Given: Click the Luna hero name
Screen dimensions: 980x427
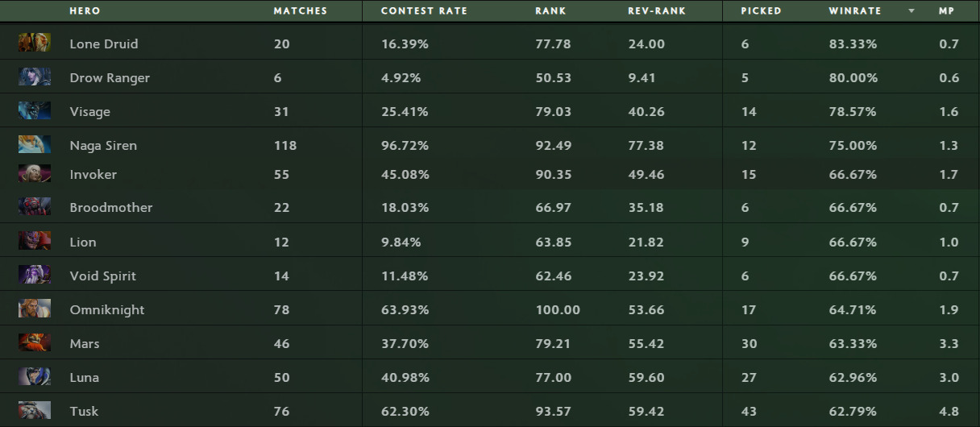Looking at the screenshot, I should click(85, 377).
